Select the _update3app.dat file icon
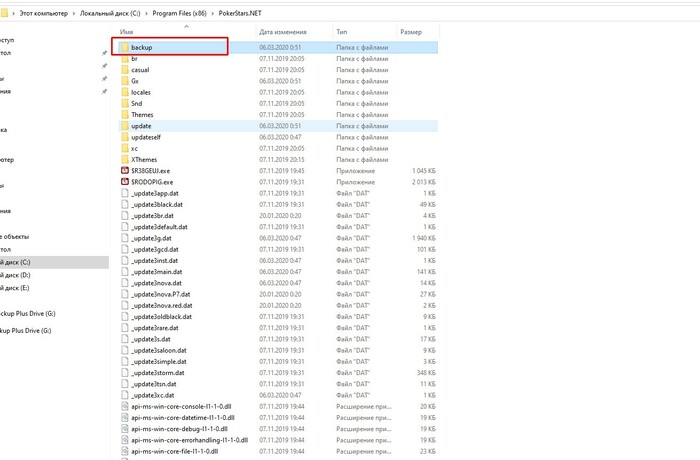Screen dimensions: 700x460 point(125,193)
